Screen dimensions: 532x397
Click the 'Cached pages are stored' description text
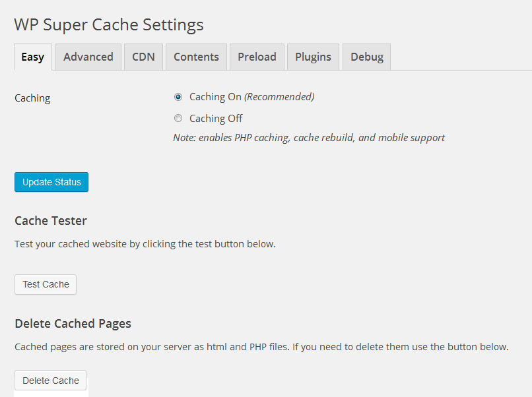coord(261,346)
